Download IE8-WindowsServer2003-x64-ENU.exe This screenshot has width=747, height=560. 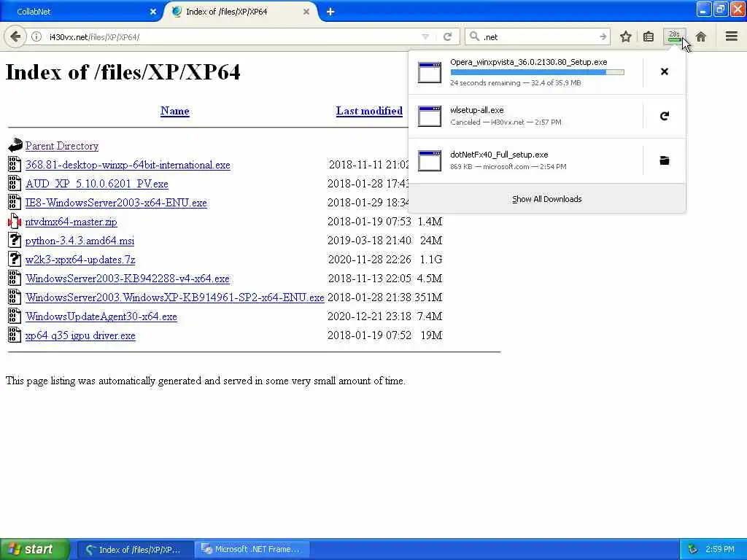coord(116,203)
